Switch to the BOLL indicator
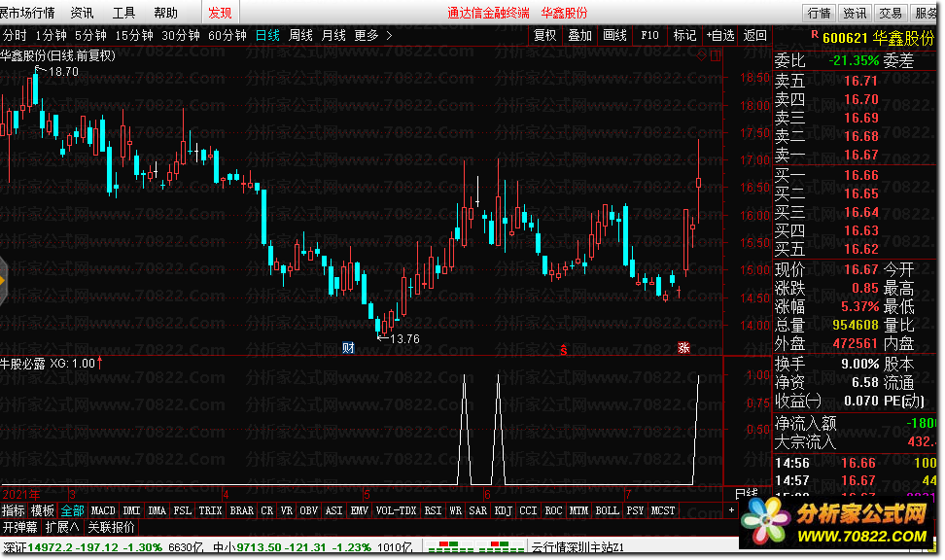The height and width of the screenshot is (560, 945). (x=607, y=510)
